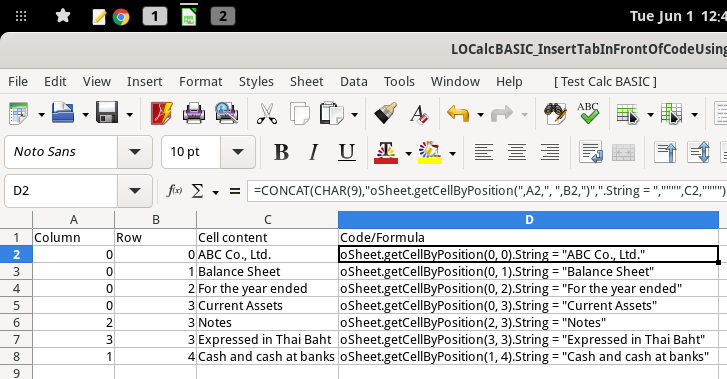Screen dimensions: 727x379
Task: Toggle Underline formatting
Action: [x=347, y=152]
